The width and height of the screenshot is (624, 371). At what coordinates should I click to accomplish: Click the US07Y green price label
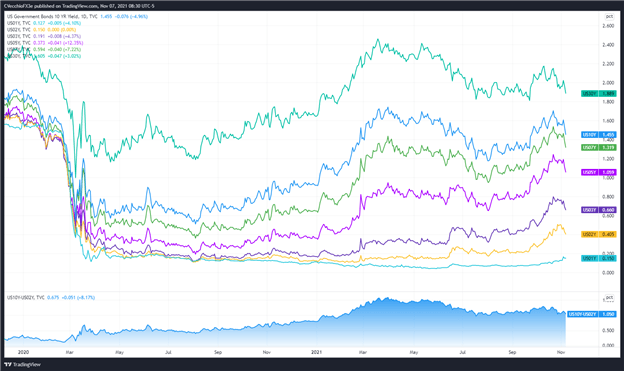click(x=599, y=147)
